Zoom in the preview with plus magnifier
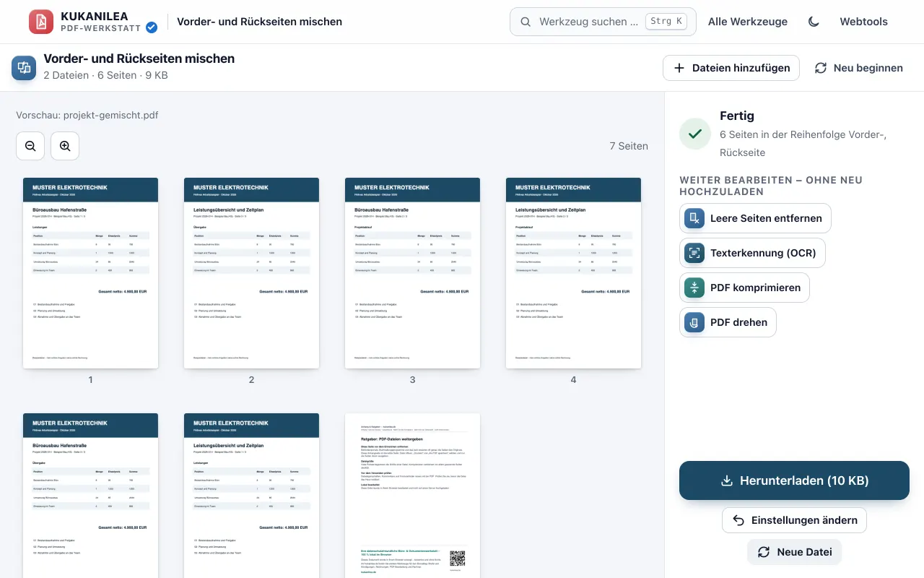 point(65,146)
